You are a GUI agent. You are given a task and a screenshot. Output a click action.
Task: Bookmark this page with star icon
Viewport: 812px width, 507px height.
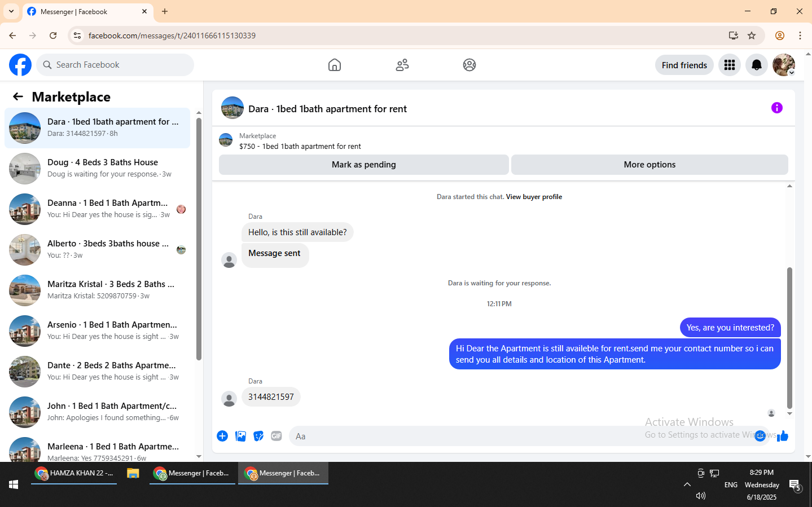[x=752, y=36]
